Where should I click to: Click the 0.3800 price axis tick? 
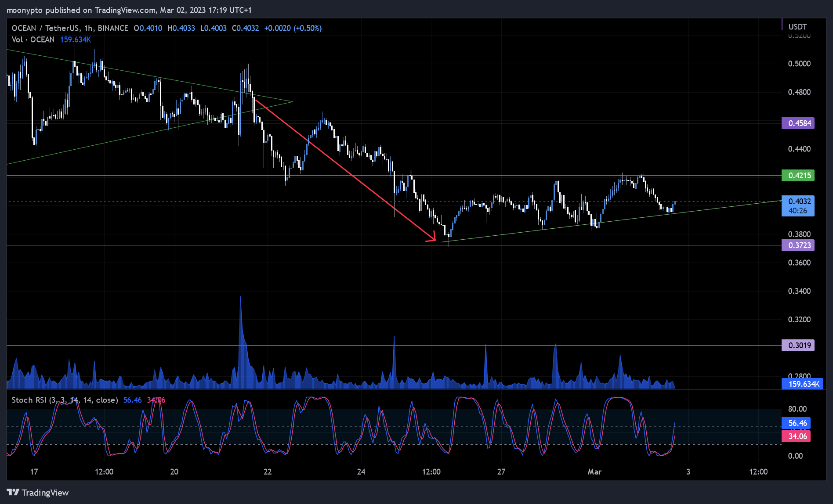coord(799,234)
